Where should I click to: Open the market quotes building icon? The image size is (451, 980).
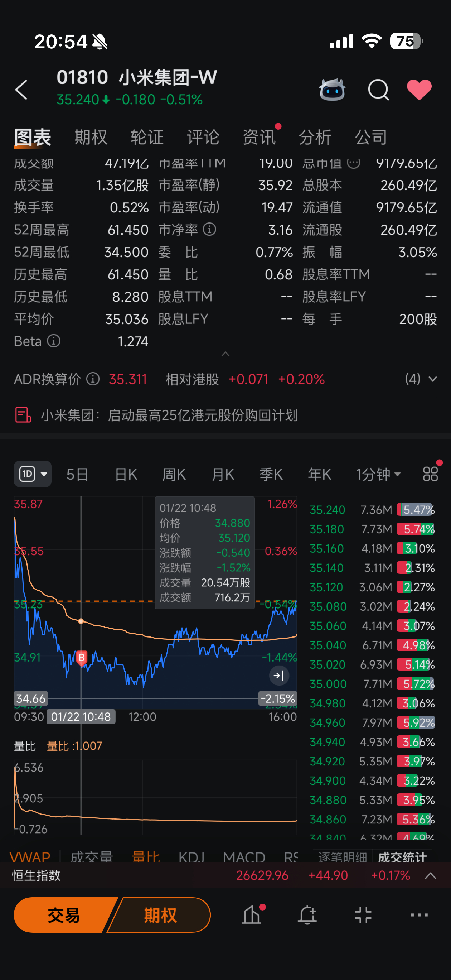[252, 914]
